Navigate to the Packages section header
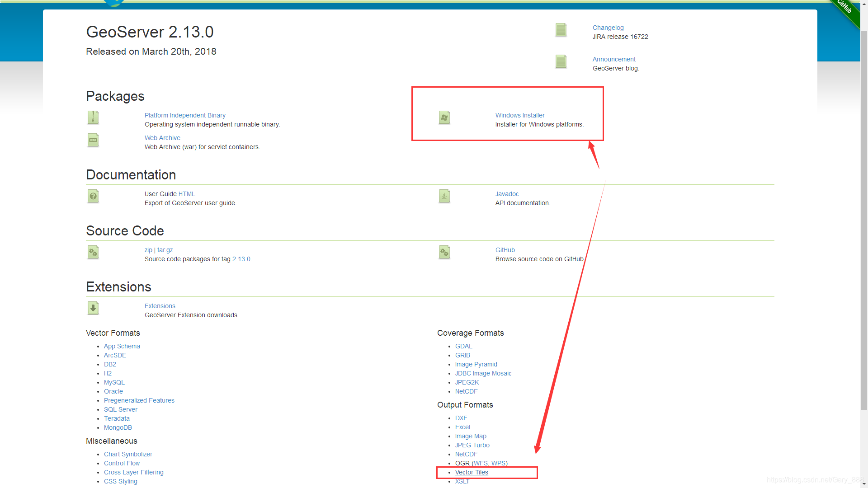Viewport: 868px width, 488px height. [115, 96]
